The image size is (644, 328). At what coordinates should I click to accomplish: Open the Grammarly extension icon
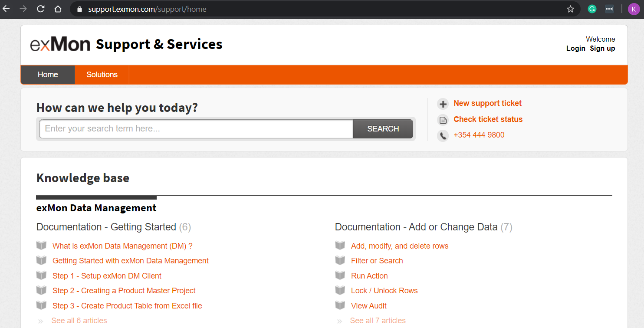pos(592,9)
